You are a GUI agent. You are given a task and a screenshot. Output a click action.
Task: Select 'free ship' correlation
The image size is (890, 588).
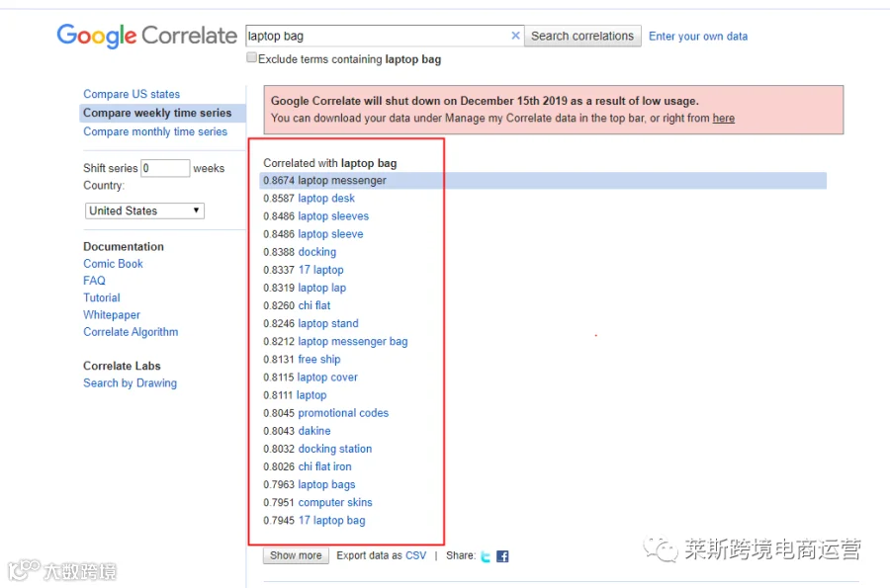click(x=319, y=359)
